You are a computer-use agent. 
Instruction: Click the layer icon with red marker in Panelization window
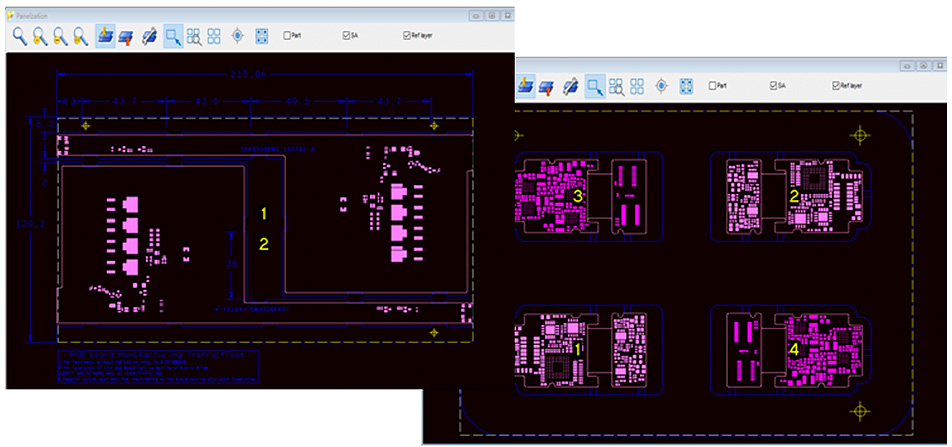pyautogui.click(x=127, y=37)
